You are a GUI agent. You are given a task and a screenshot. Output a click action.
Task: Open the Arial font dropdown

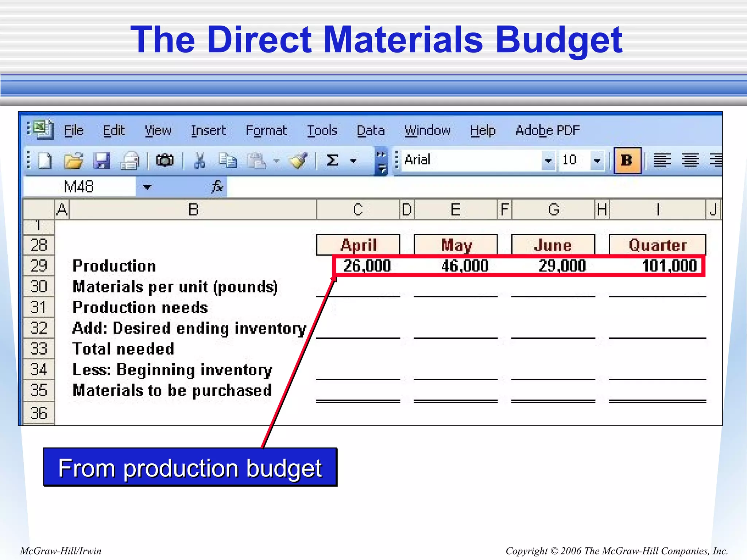click(548, 160)
